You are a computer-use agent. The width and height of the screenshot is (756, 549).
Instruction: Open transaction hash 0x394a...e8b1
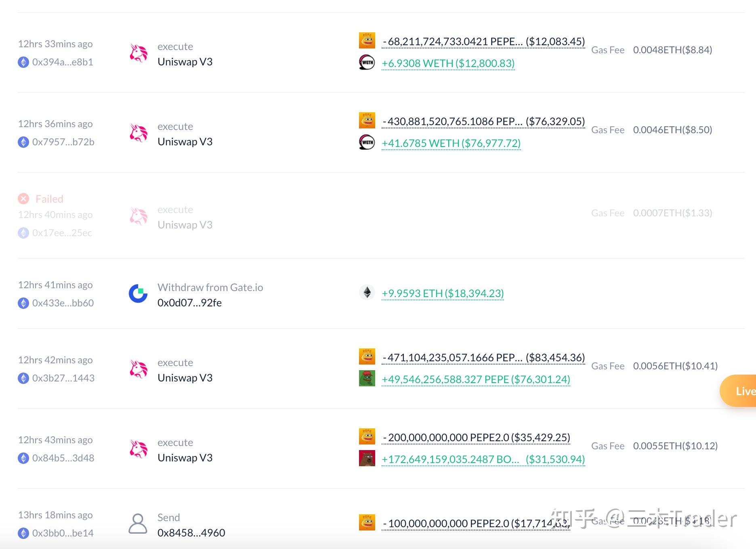63,62
